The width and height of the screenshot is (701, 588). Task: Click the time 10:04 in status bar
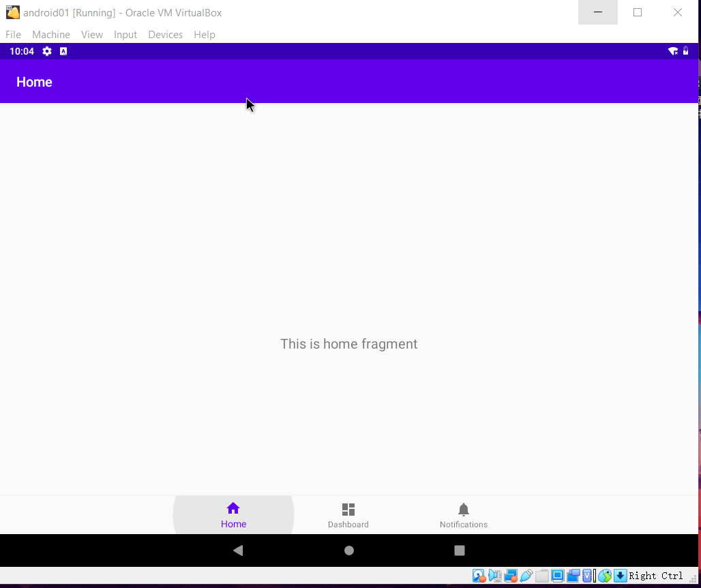click(x=21, y=51)
